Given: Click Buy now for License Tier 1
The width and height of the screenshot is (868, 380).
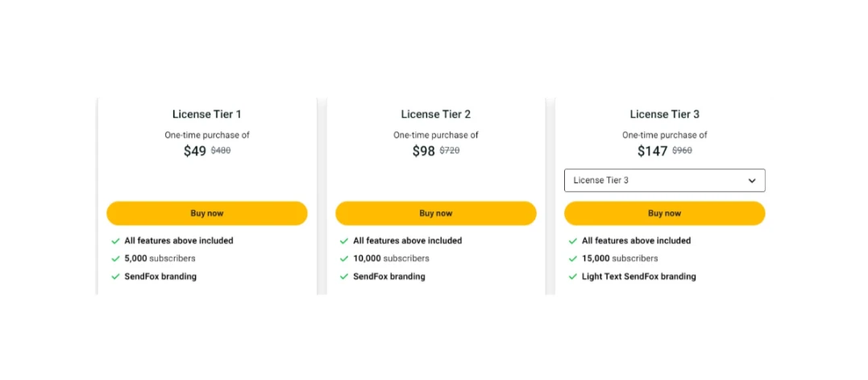Looking at the screenshot, I should pyautogui.click(x=206, y=213).
